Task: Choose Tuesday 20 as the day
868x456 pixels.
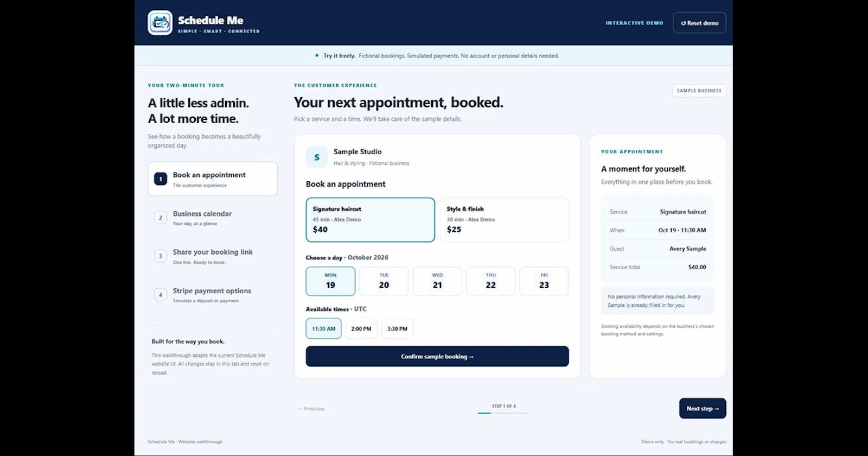Action: (384, 281)
